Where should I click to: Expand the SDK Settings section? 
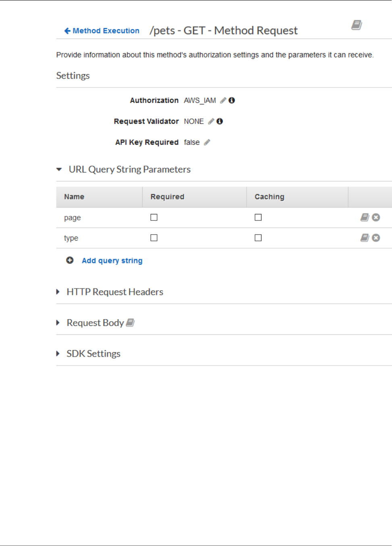58,354
